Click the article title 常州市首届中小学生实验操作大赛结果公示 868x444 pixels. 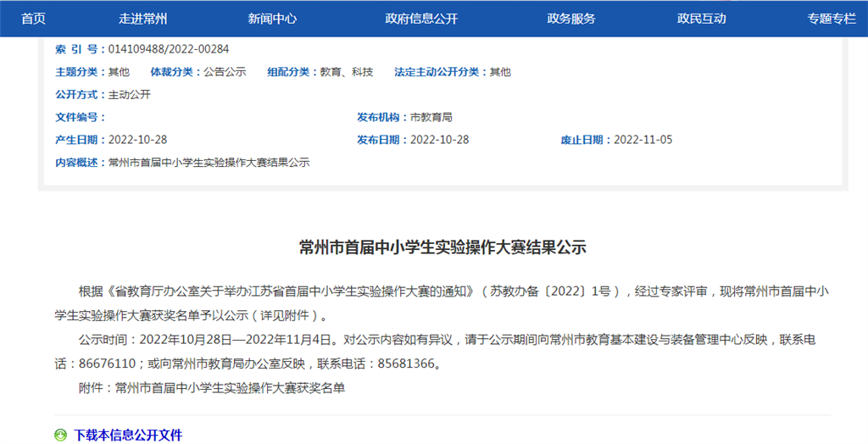click(x=442, y=247)
